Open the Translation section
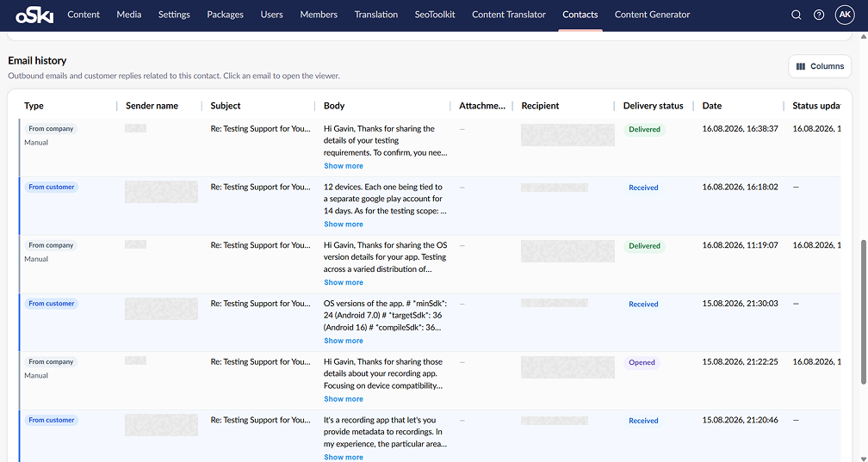Viewport: 868px width, 462px height. tap(375, 15)
